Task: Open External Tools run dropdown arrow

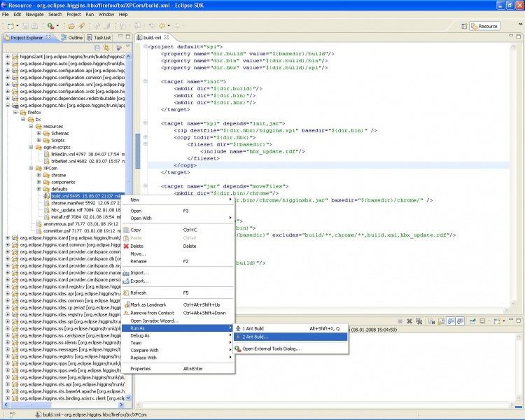Action: [57, 26]
